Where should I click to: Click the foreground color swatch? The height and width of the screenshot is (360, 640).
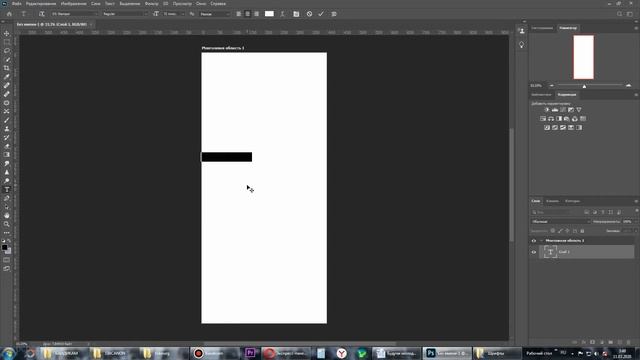pos(4,247)
